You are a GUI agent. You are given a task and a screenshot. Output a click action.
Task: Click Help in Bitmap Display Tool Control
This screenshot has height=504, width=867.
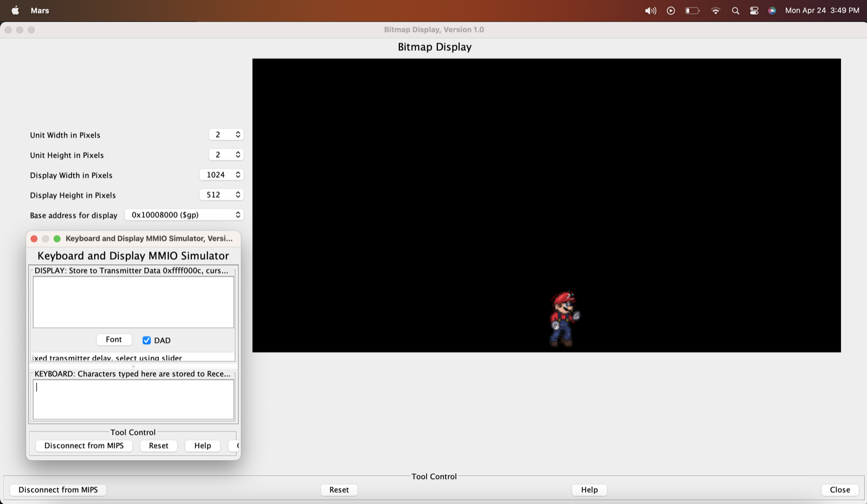590,489
